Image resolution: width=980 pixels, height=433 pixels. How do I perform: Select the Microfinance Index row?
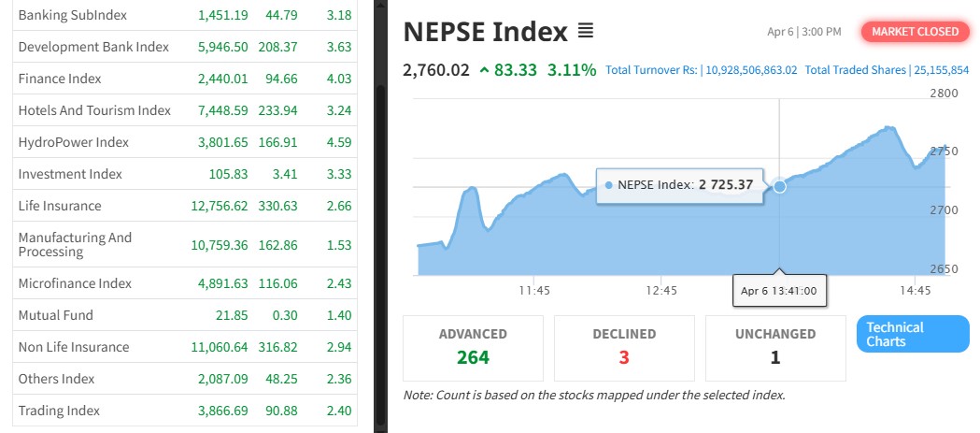tap(75, 283)
